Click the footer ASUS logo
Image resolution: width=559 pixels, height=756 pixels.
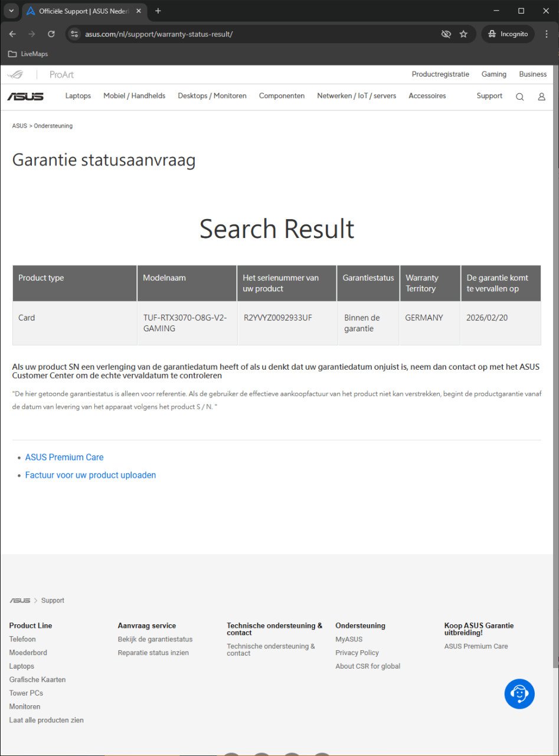pyautogui.click(x=19, y=600)
